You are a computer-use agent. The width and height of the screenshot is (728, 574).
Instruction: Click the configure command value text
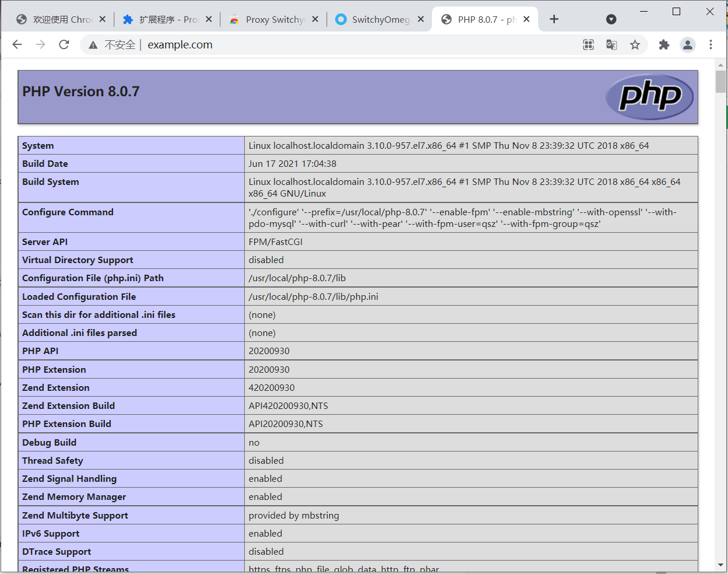coord(463,218)
